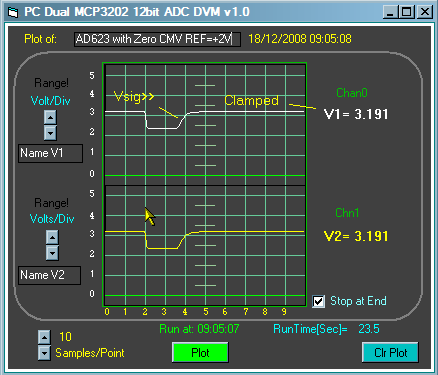Image resolution: width=438 pixels, height=375 pixels.
Task: Select the Name V2 text box
Action: 49,275
